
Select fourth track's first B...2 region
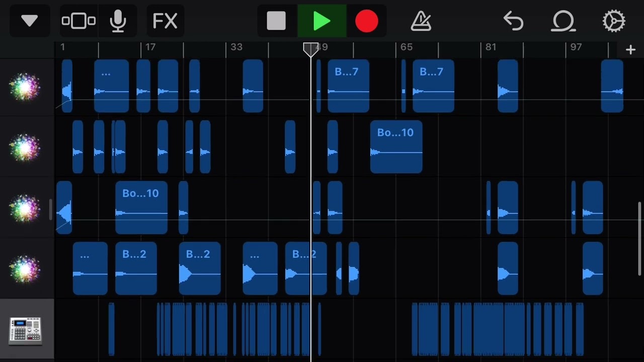point(136,268)
